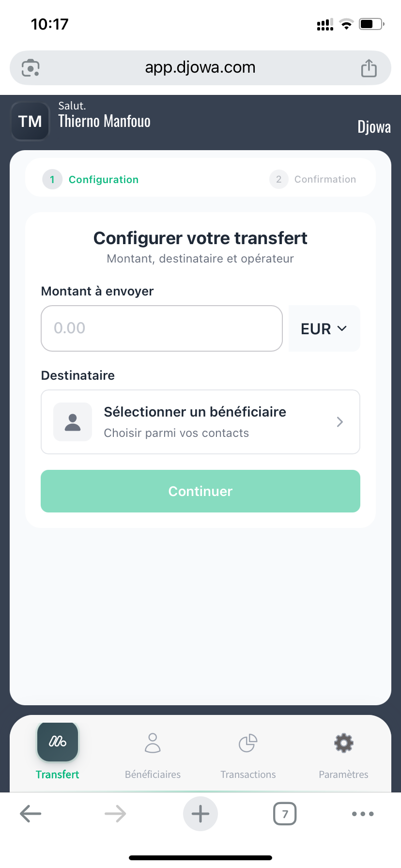Open the EUR currency dropdown
This screenshot has height=868, width=401.
click(x=324, y=328)
